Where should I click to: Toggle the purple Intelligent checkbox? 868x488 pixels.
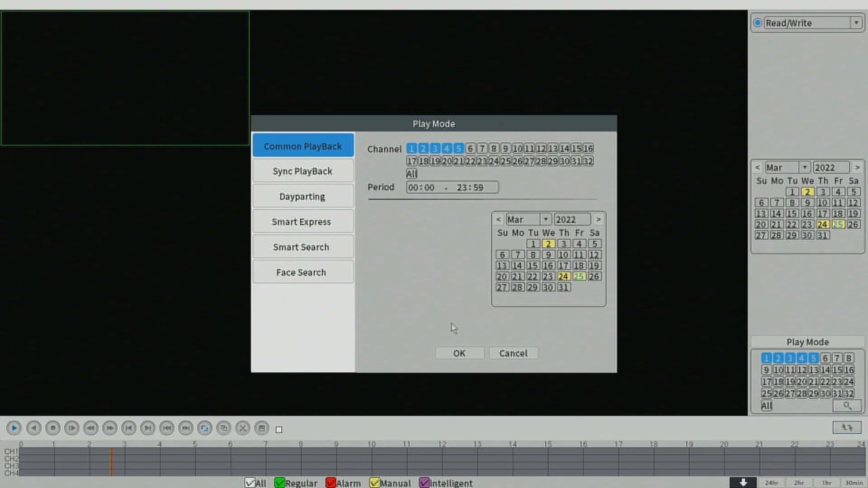[424, 483]
